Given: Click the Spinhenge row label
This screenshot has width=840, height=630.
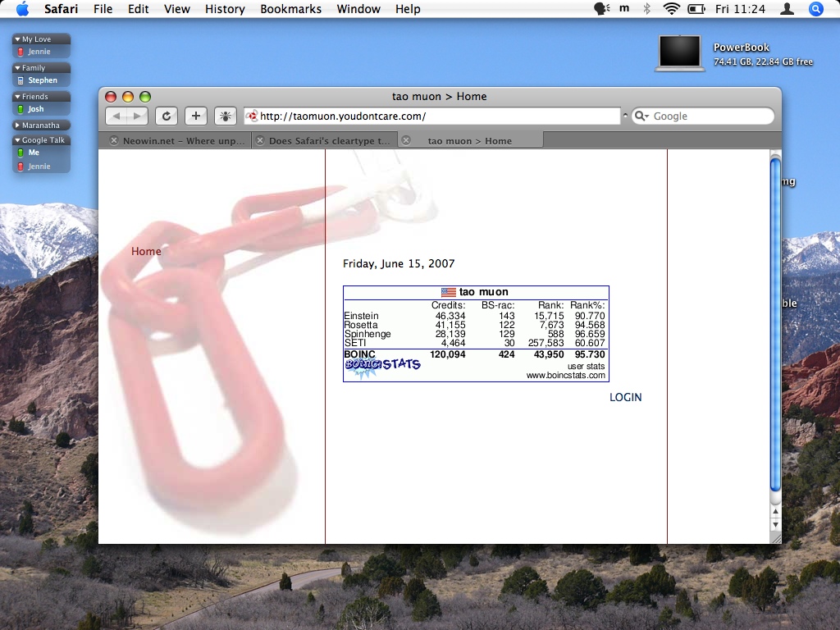Looking at the screenshot, I should point(367,334).
